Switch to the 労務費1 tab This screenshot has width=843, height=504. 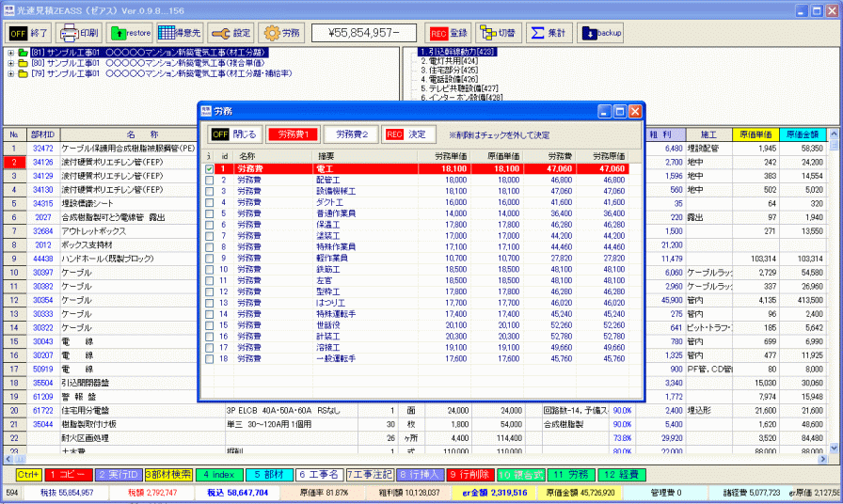[293, 134]
